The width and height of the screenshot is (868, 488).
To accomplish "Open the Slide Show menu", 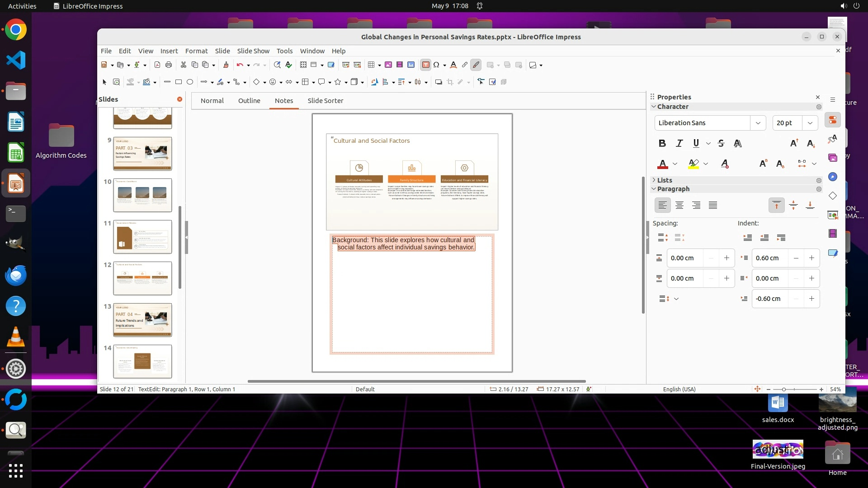I will 253,51.
